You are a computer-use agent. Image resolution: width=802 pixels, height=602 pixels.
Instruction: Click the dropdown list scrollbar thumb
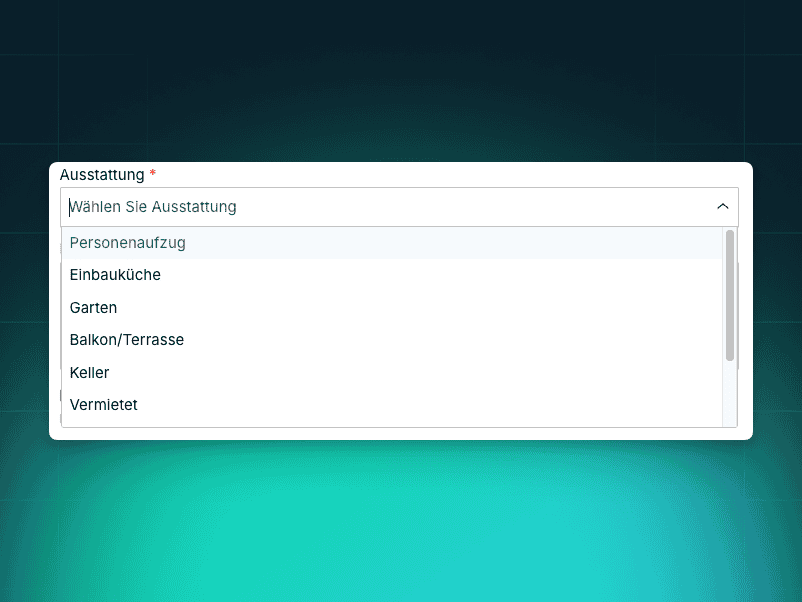tap(730, 295)
